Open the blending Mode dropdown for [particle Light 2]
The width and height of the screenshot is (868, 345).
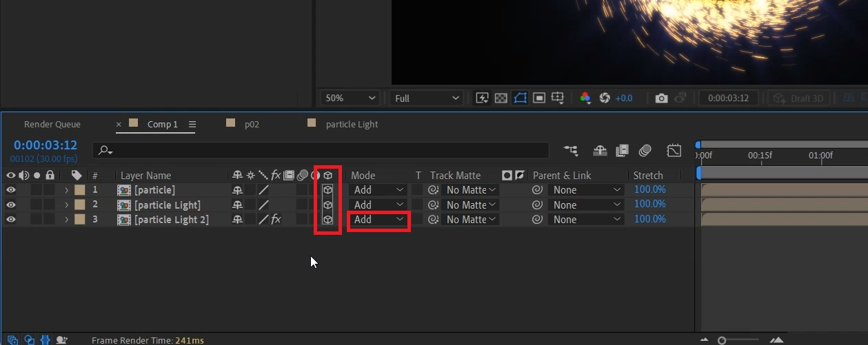[379, 220]
